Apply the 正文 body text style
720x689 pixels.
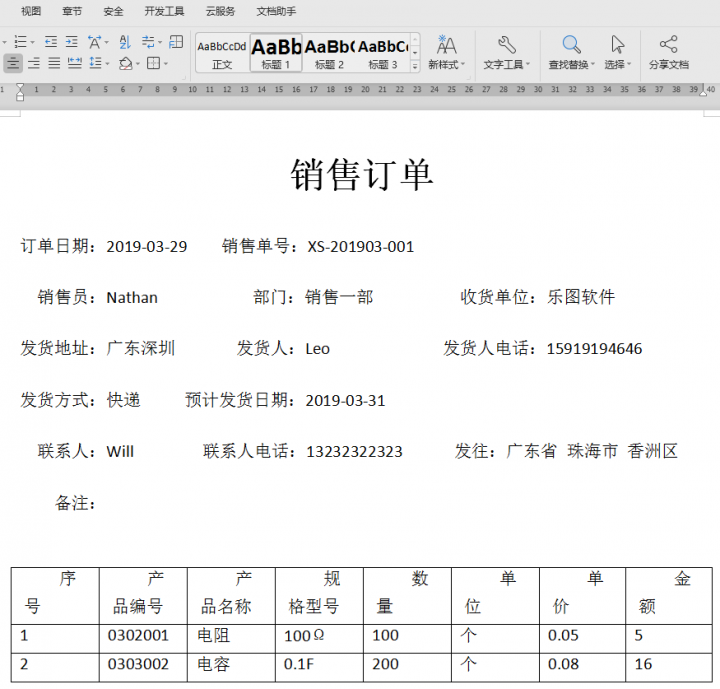tap(222, 53)
